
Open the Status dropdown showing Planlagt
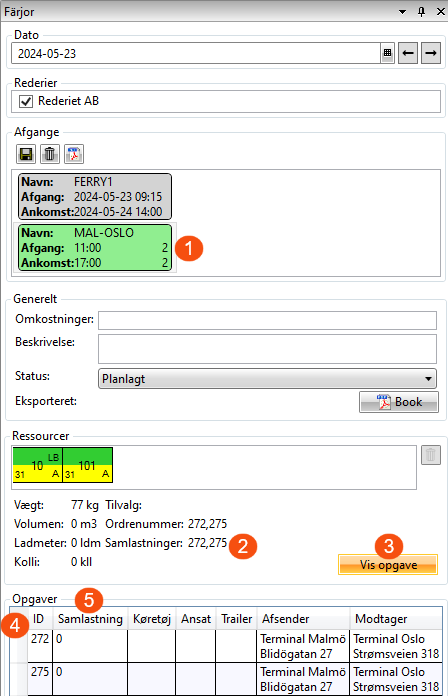point(267,379)
